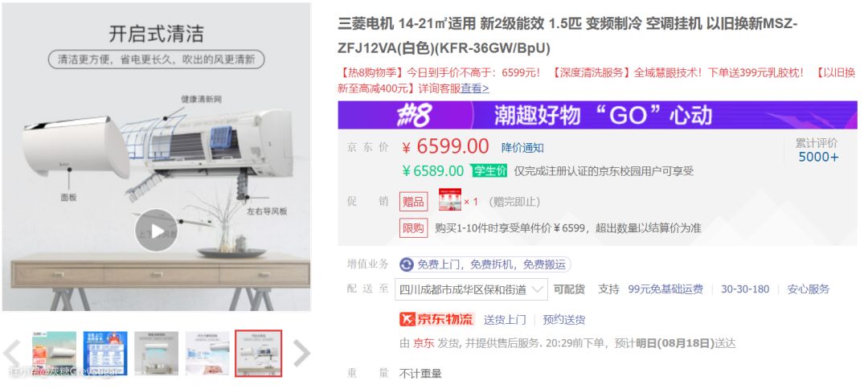Expand the 四川成都市成华区保和街道 delivery address dropdown

click(471, 289)
